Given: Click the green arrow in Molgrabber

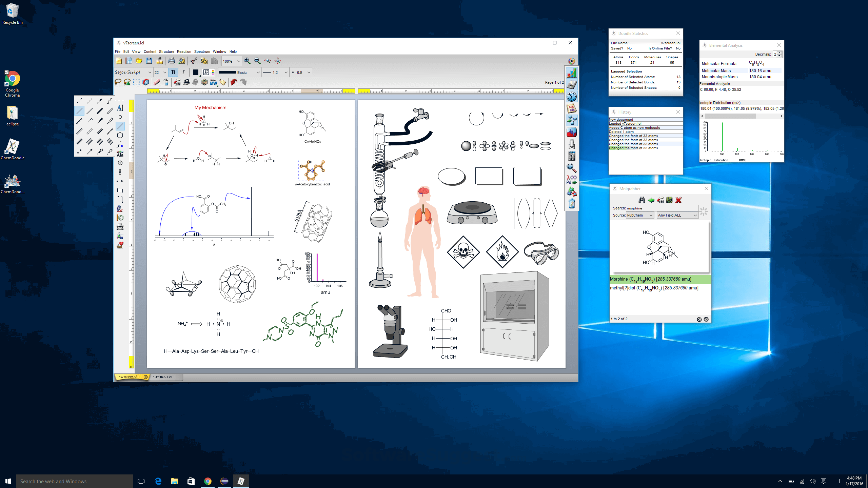Looking at the screenshot, I should [651, 200].
